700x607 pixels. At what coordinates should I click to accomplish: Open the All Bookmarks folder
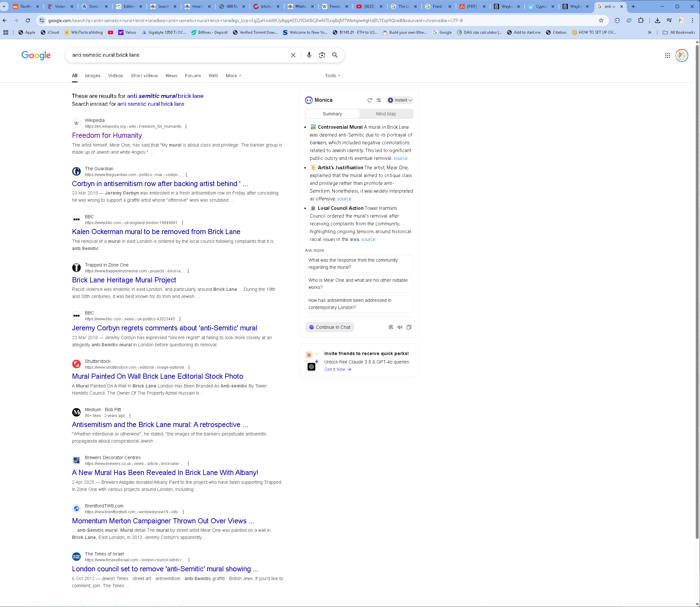(679, 32)
